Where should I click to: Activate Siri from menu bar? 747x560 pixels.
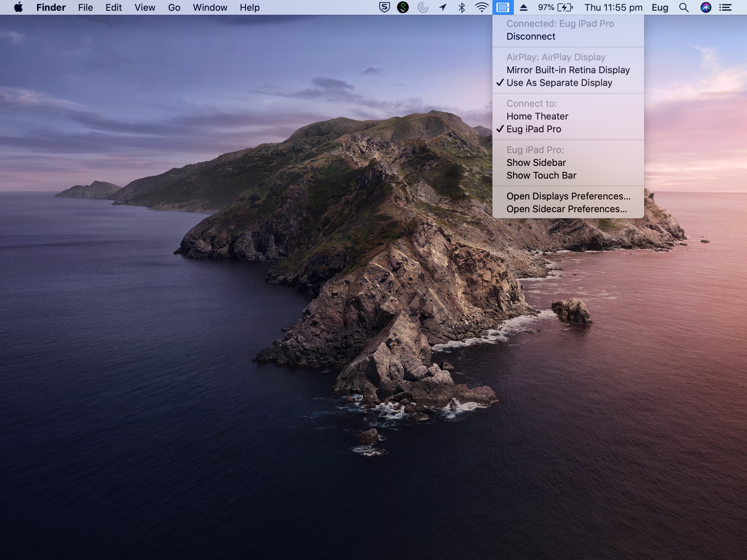pos(706,7)
